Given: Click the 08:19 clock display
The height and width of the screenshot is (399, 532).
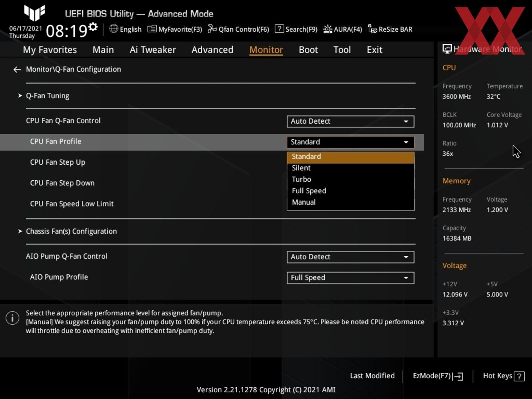Looking at the screenshot, I should (x=66, y=31).
